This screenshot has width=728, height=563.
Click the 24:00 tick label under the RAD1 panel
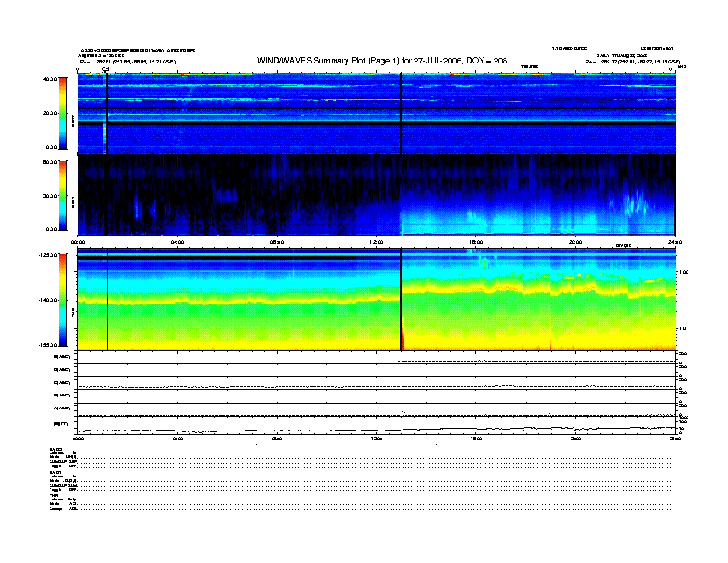pos(675,242)
